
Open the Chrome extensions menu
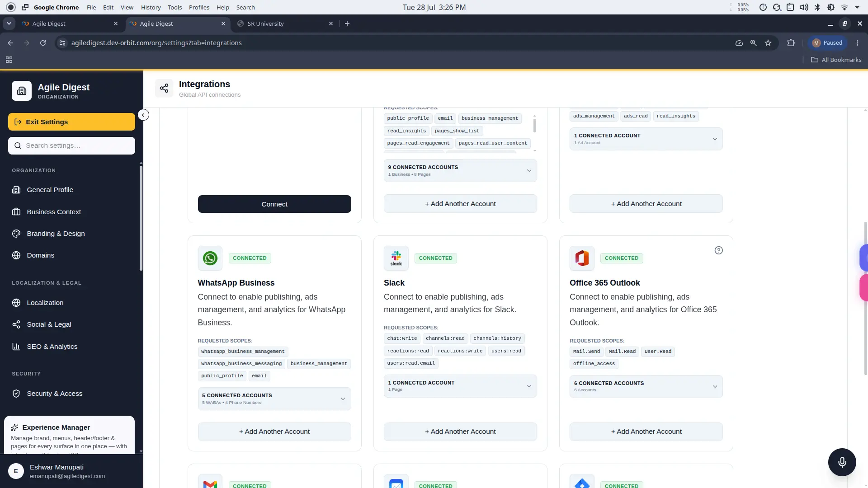point(791,43)
